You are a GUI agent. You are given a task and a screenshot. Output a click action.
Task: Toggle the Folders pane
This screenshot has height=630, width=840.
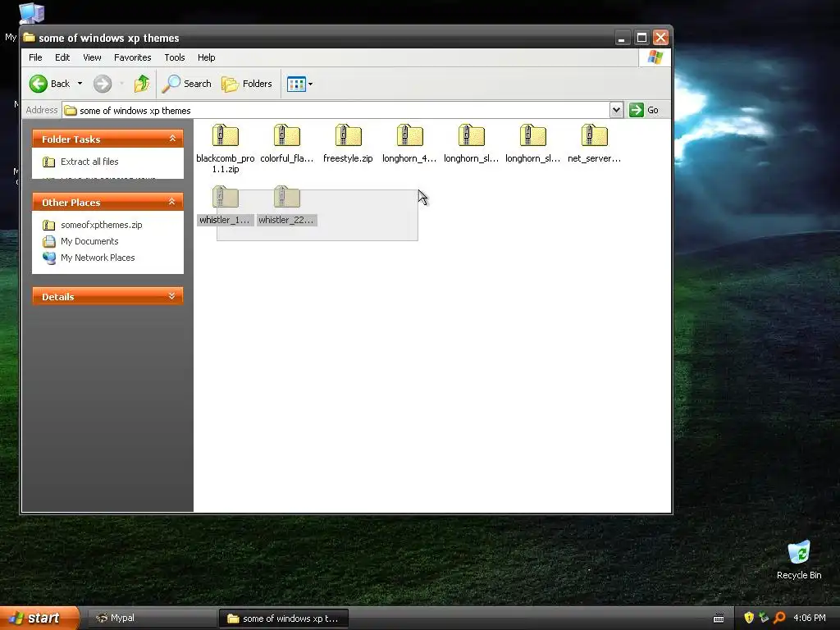(x=247, y=84)
